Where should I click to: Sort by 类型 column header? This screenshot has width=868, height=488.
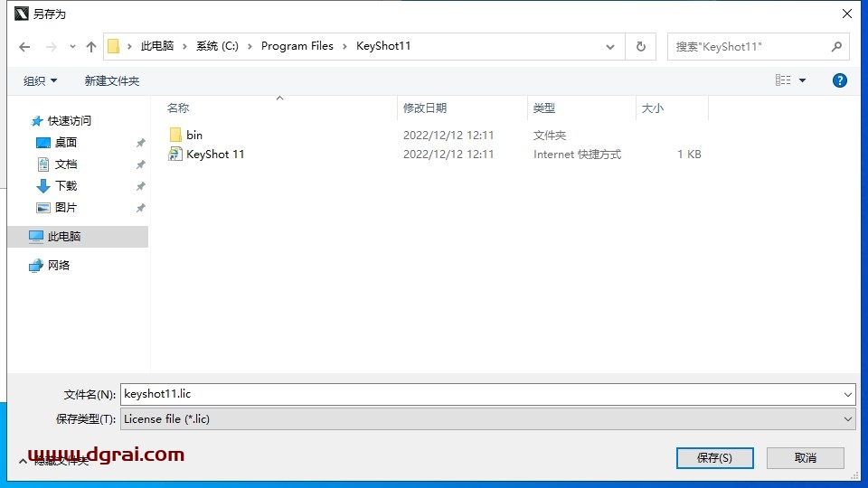[x=543, y=108]
